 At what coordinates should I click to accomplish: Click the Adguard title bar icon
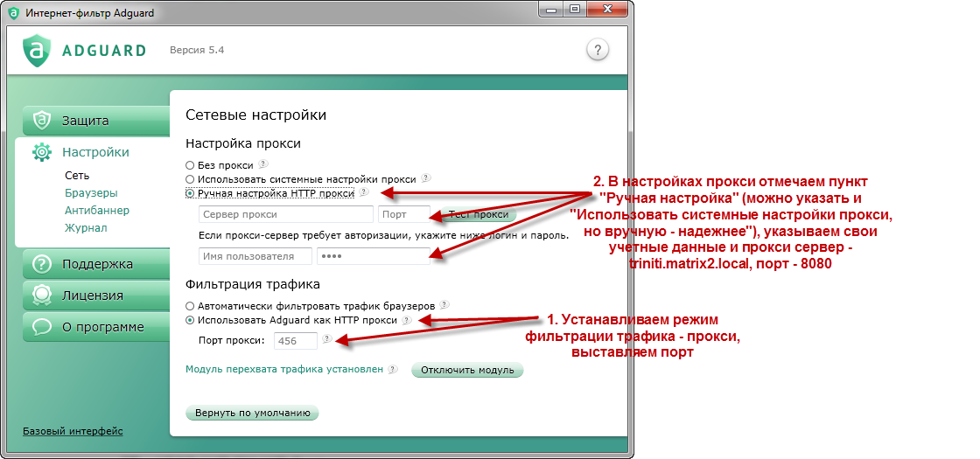(x=13, y=13)
